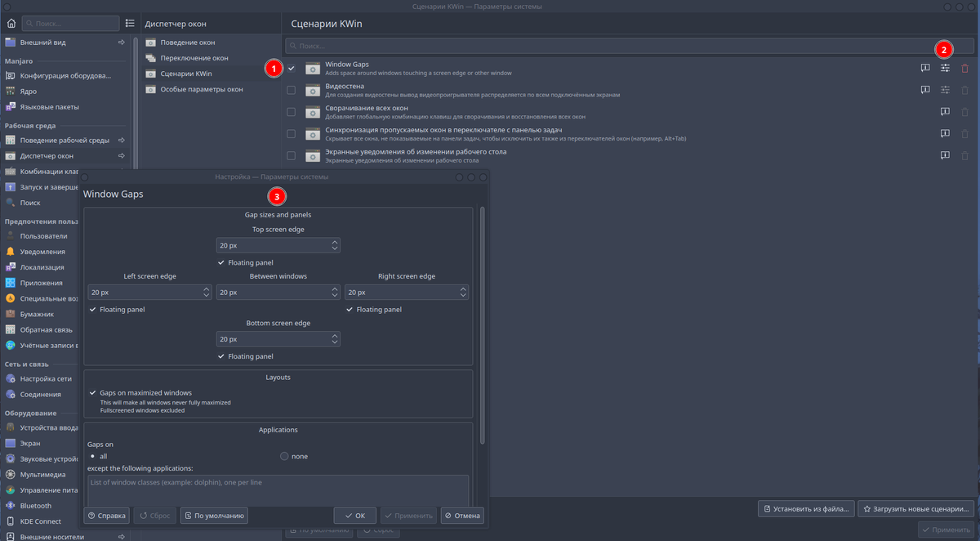The image size is (980, 541).
Task: Show info about the Window Gaps script
Action: 925,68
